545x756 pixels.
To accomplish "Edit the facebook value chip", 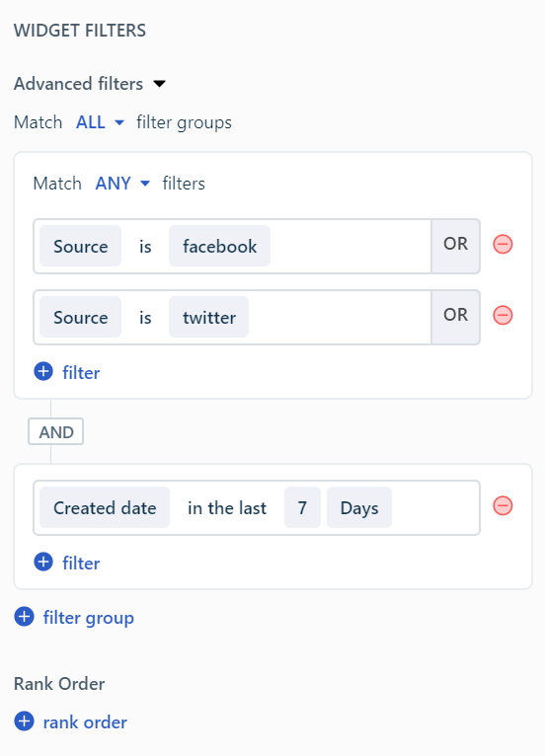I will [x=219, y=246].
